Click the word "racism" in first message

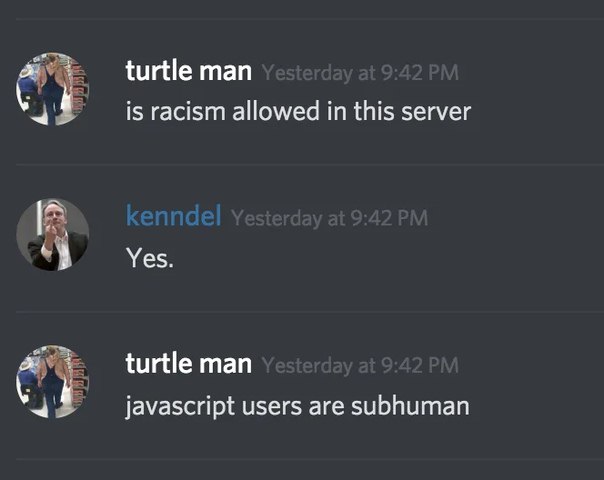pos(188,112)
